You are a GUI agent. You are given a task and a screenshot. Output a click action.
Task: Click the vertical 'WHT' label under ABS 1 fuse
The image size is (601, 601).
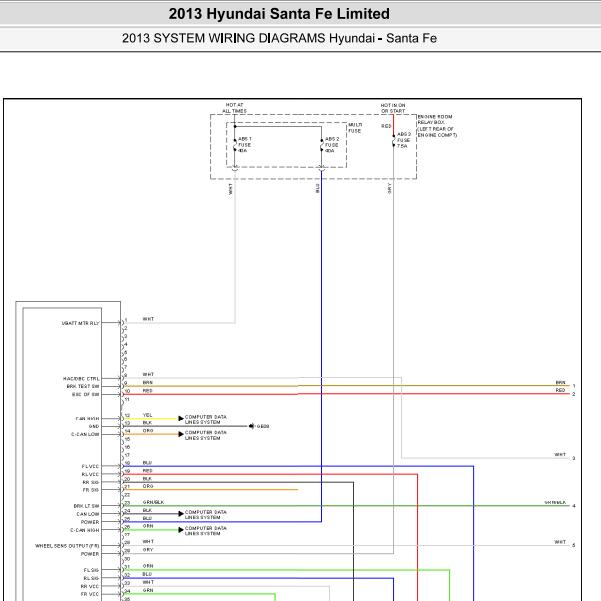(230, 189)
